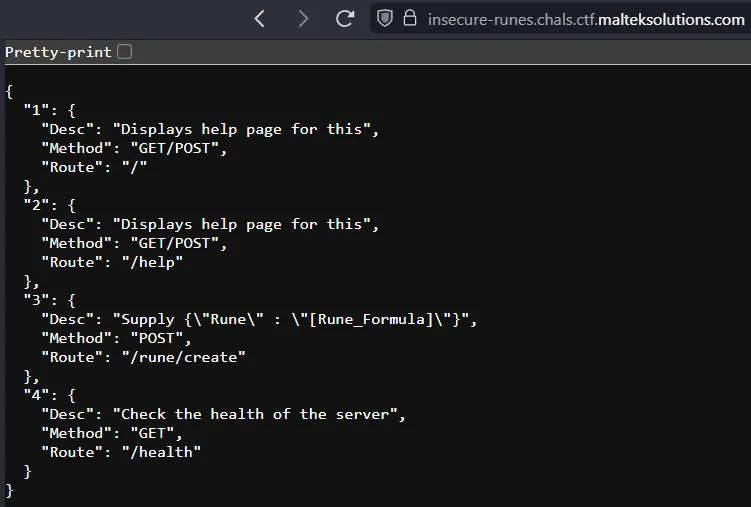751x507 pixels.
Task: Click the "Check the health of the server" text
Action: (255, 414)
